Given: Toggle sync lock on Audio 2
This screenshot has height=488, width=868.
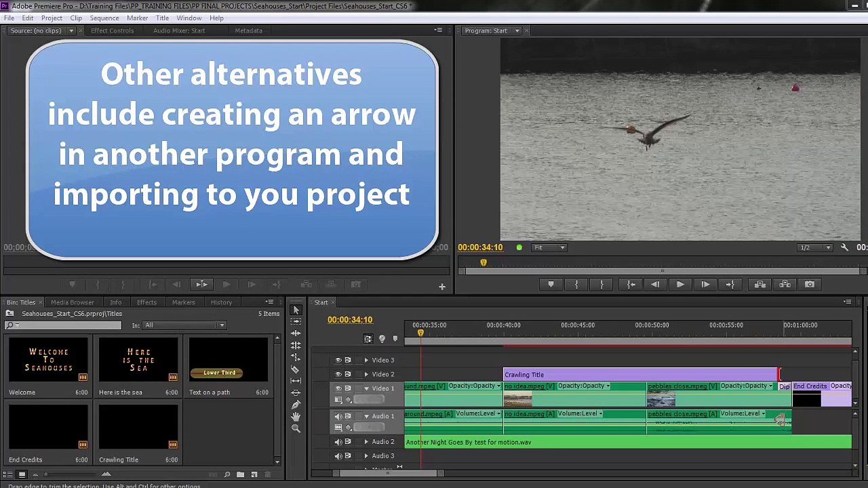Looking at the screenshot, I should point(348,442).
